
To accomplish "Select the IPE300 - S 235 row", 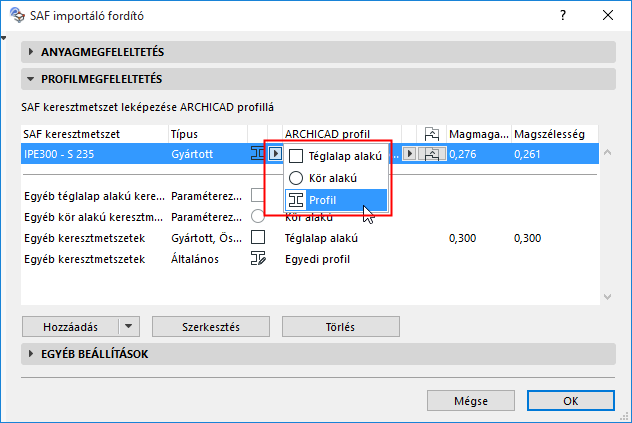I will [310, 154].
